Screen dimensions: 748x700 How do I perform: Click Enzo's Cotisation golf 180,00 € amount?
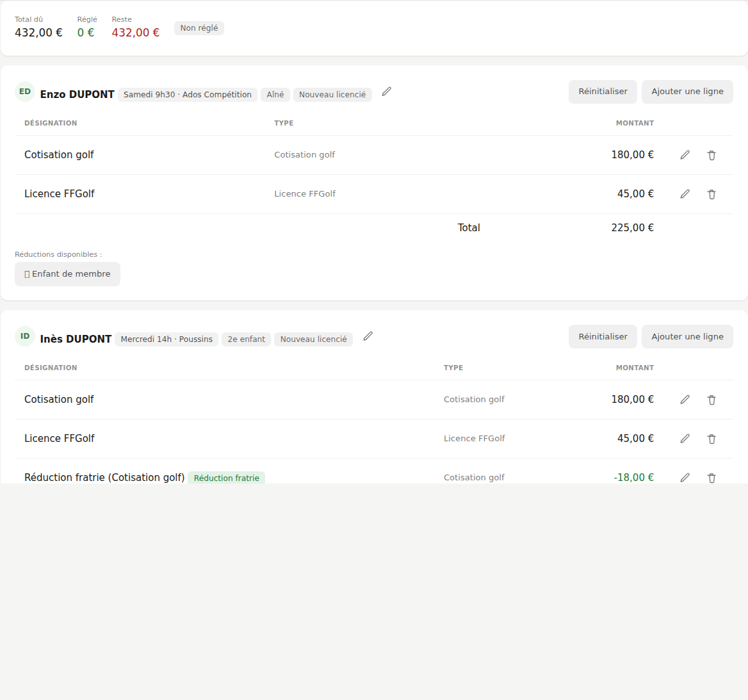pos(633,154)
